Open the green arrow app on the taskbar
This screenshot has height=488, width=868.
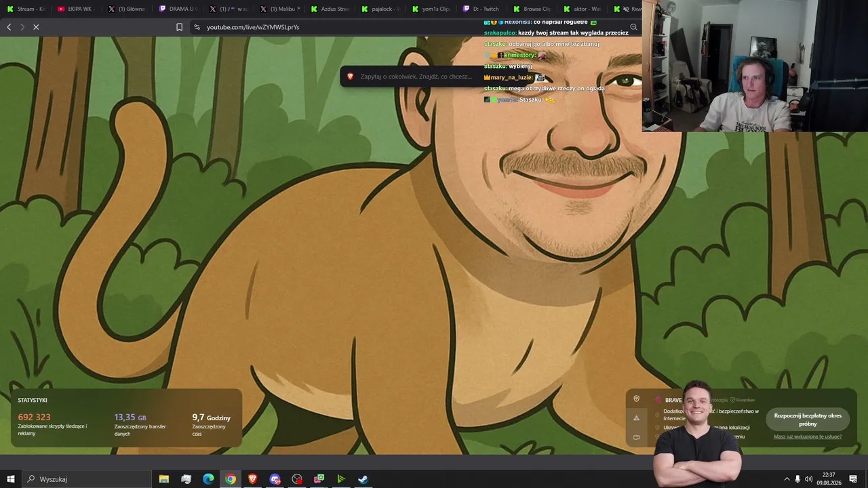[x=341, y=479]
